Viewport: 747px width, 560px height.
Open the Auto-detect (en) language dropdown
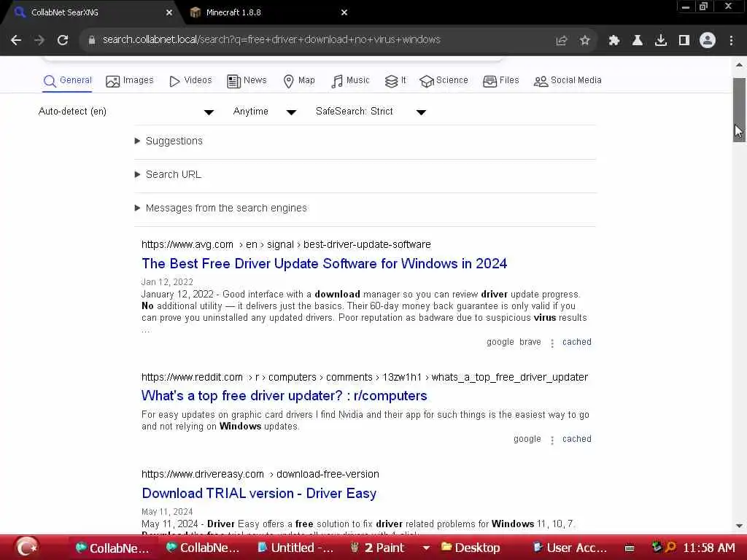point(125,112)
